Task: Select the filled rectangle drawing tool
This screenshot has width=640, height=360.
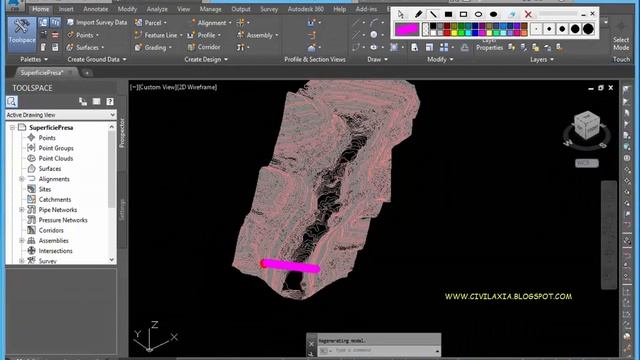Action: 448,14
